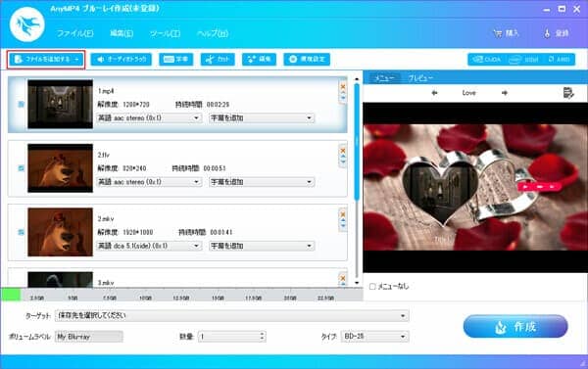The width and height of the screenshot is (588, 369).
Task: Go to previous menu template arrow
Action: 434,93
